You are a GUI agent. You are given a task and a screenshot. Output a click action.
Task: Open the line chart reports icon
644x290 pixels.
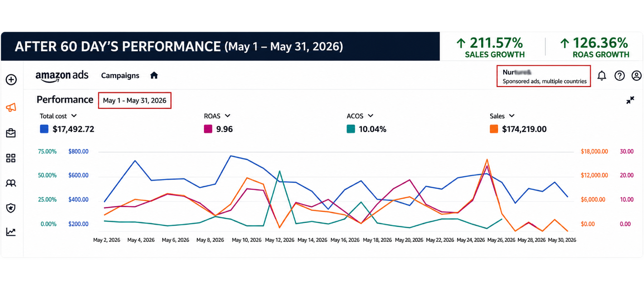coord(11,232)
